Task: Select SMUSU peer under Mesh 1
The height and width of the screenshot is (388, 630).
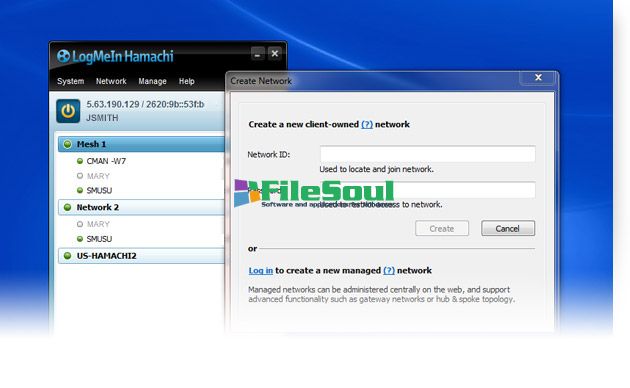Action: pos(99,190)
